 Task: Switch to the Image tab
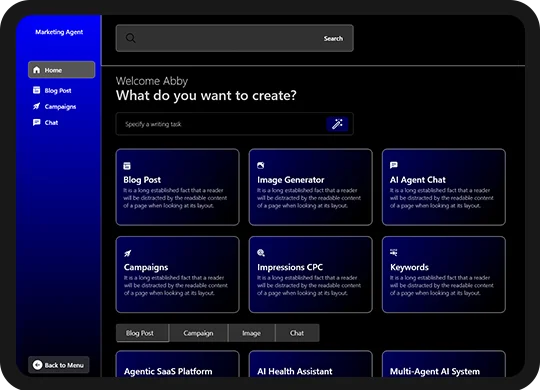coord(251,333)
